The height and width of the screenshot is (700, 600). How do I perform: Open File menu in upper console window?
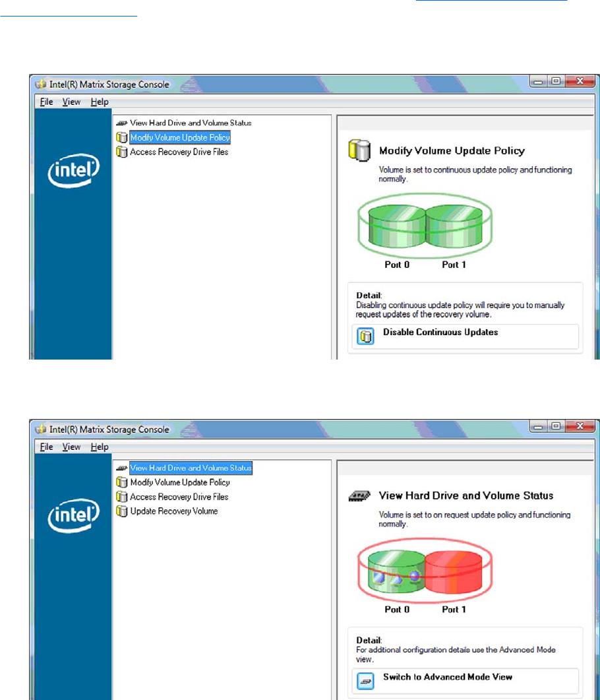[x=46, y=102]
